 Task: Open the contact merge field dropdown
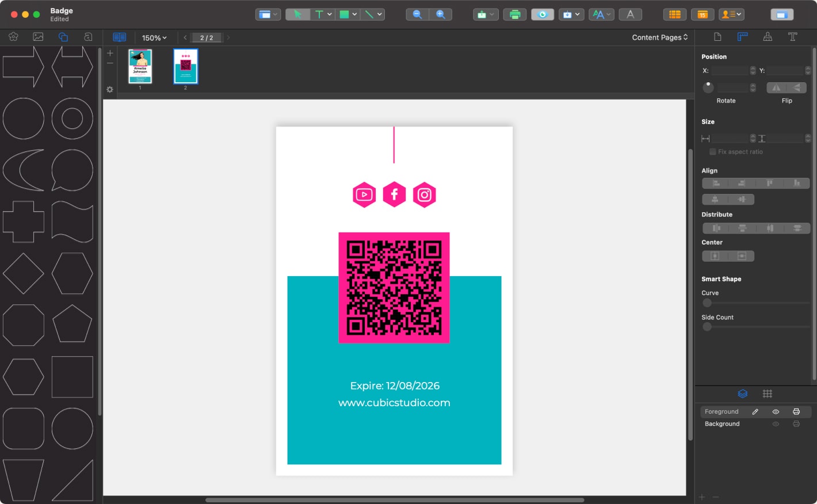tap(731, 14)
